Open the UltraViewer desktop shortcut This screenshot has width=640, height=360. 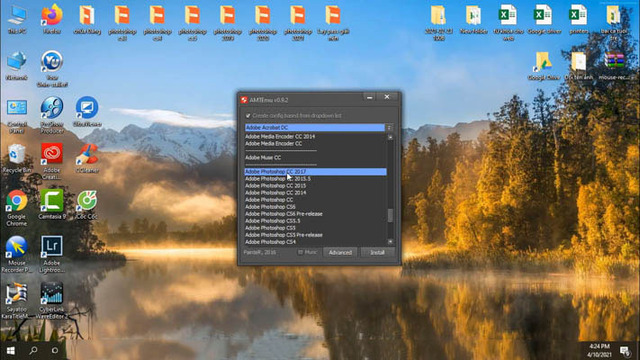coord(87,112)
